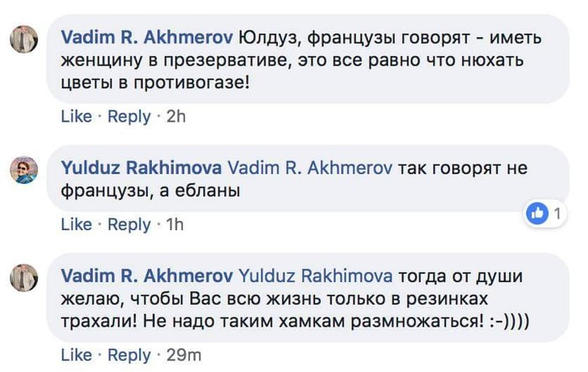This screenshot has height=372, width=588.
Task: Open author Vadim R. Akhmerov from the 29m comment
Action: [148, 275]
